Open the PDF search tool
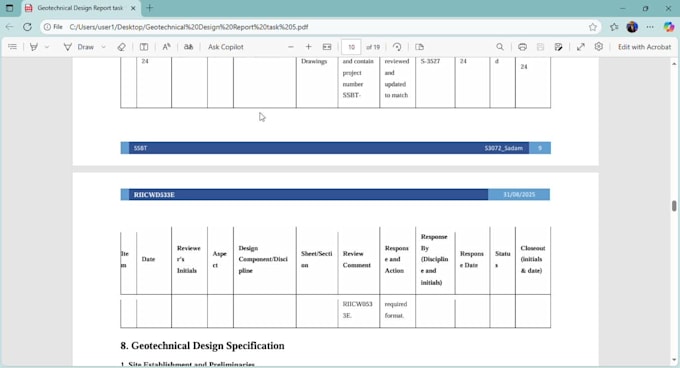This screenshot has width=680, height=368. (x=500, y=47)
